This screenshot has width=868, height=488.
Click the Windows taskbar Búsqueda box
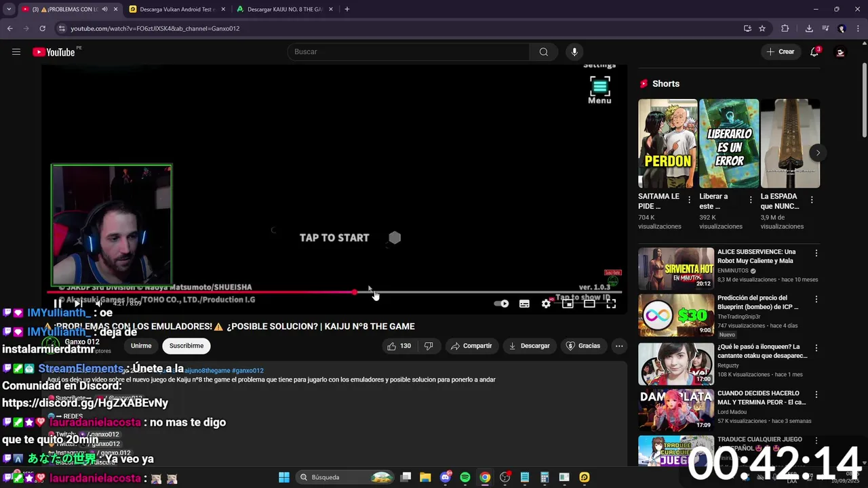point(346,477)
